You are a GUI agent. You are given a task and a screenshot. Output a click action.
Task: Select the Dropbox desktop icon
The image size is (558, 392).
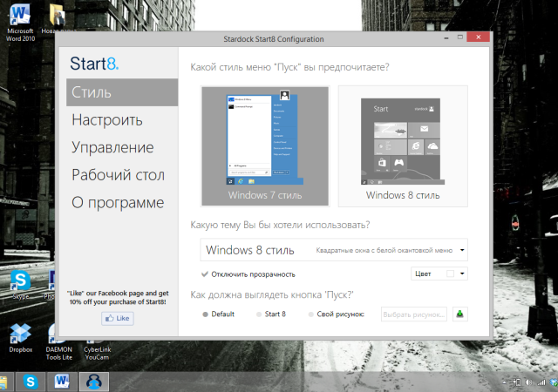[x=21, y=338]
